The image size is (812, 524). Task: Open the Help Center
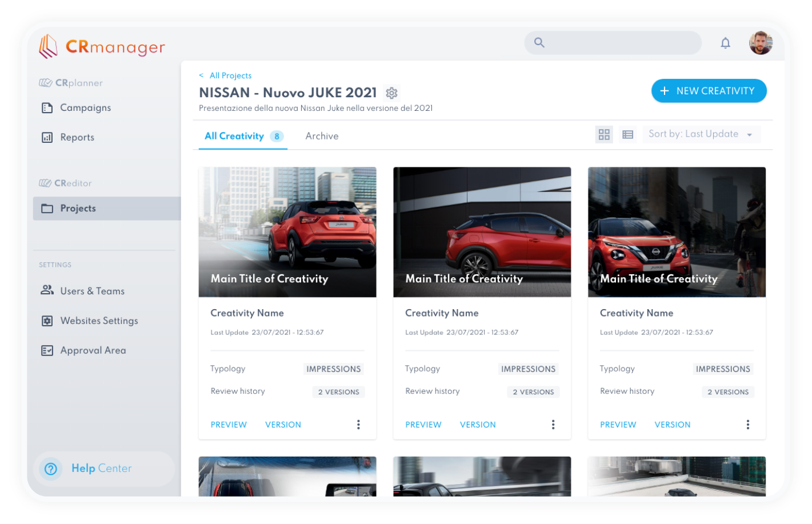pyautogui.click(x=101, y=469)
